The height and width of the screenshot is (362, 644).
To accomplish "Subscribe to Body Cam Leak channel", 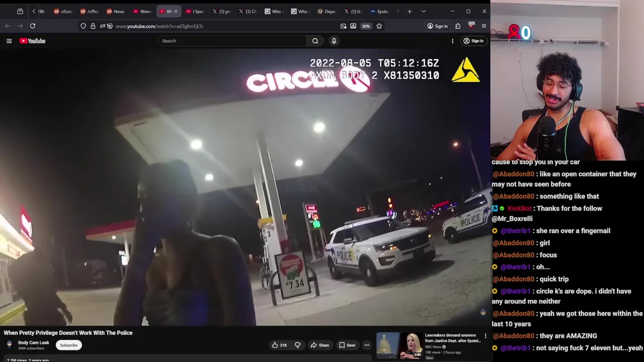I will click(x=68, y=345).
